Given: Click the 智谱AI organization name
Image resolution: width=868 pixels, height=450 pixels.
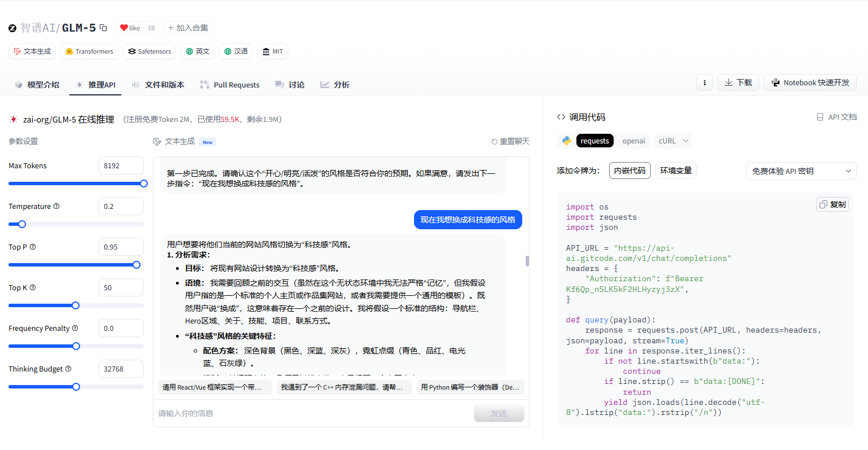Looking at the screenshot, I should pyautogui.click(x=39, y=28).
